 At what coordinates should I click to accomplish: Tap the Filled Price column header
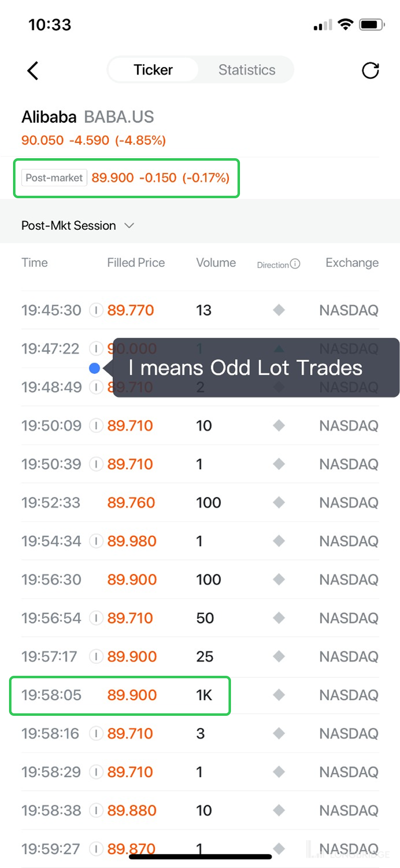pos(135,263)
